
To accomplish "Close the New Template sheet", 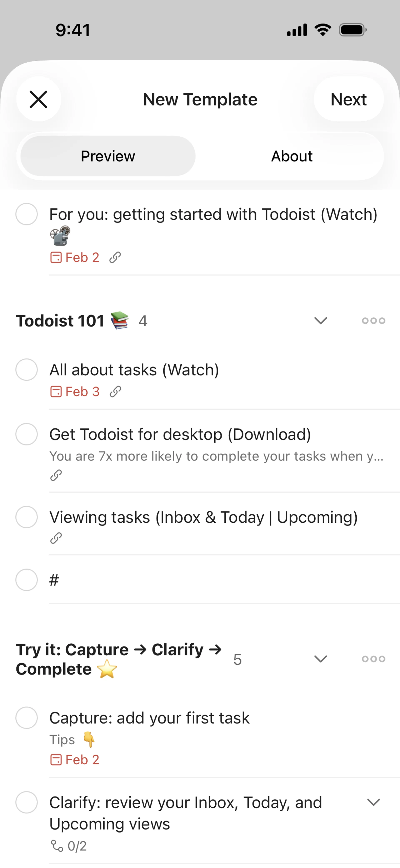I will [x=38, y=99].
